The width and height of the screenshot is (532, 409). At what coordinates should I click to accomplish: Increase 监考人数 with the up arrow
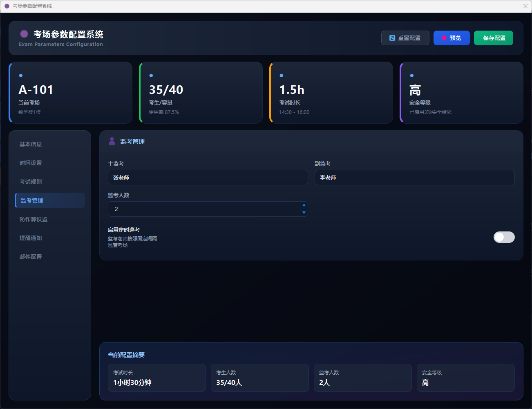pyautogui.click(x=304, y=205)
